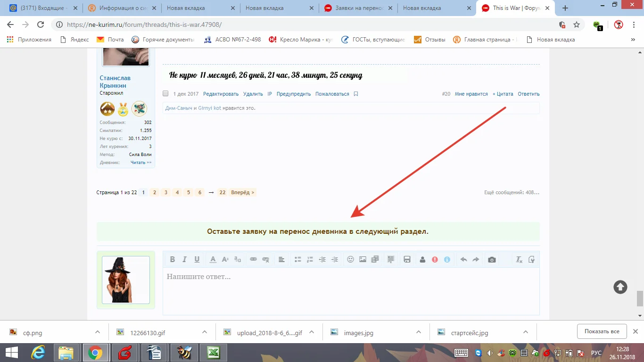The image size is (644, 362).
Task: Open the Windows Start menu
Action: point(11,352)
